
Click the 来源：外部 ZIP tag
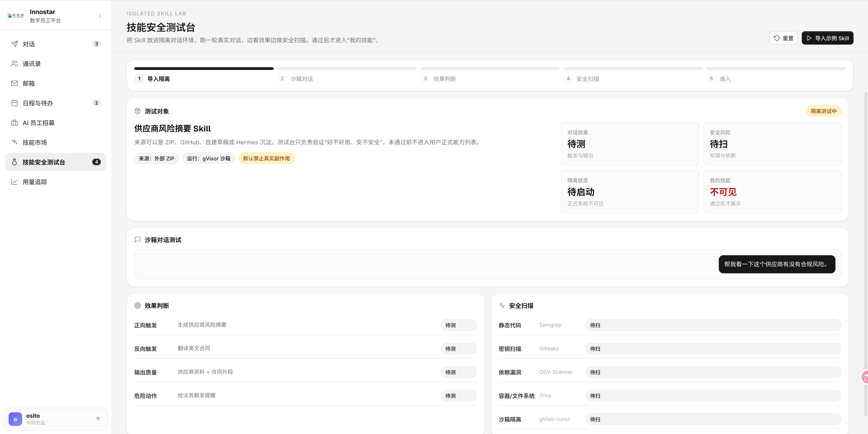tap(156, 158)
